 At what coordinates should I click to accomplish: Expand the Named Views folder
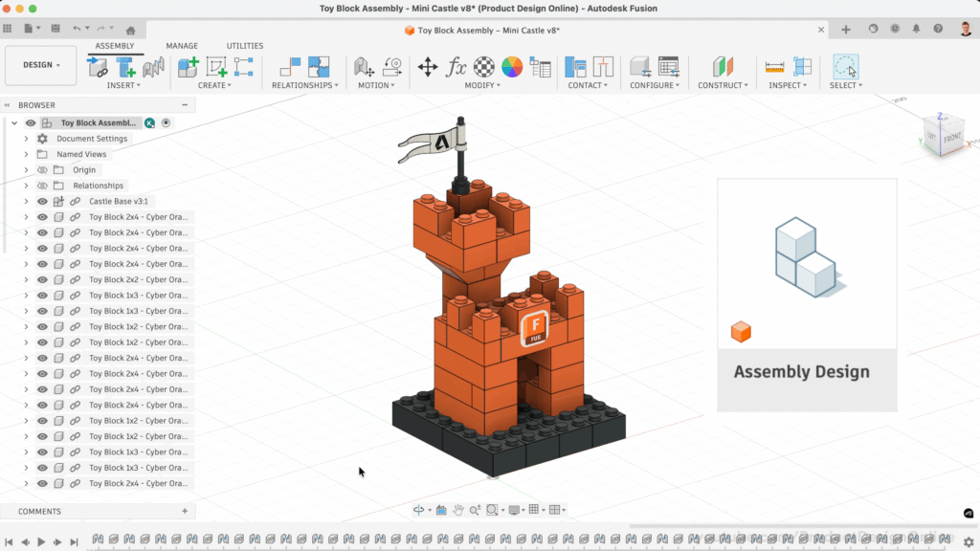[x=26, y=154]
